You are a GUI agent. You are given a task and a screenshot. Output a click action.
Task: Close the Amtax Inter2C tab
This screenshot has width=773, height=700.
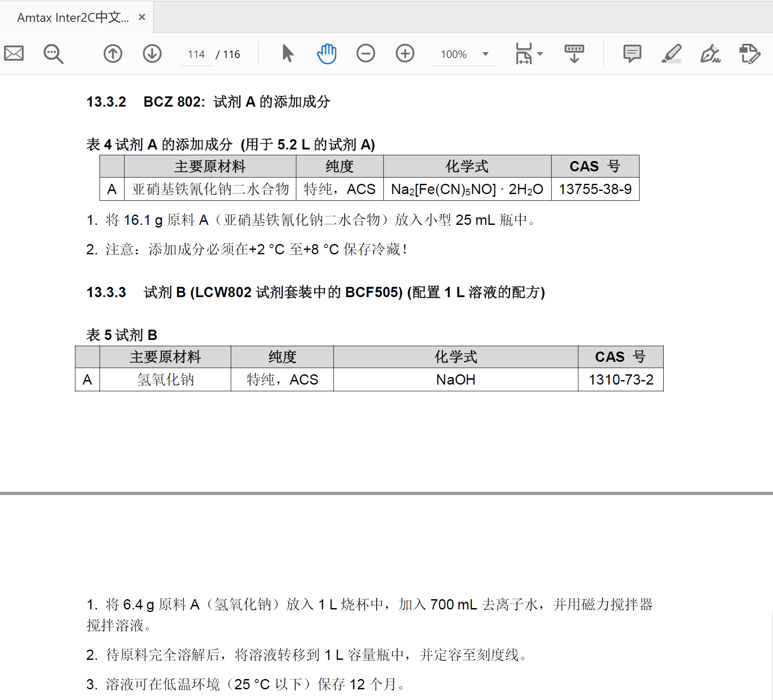pyautogui.click(x=142, y=17)
